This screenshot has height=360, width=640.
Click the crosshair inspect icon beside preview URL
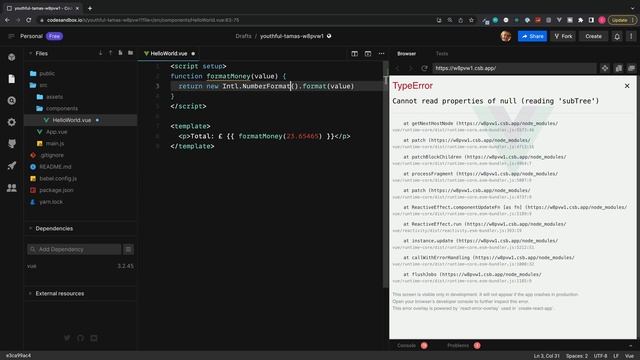[605, 68]
